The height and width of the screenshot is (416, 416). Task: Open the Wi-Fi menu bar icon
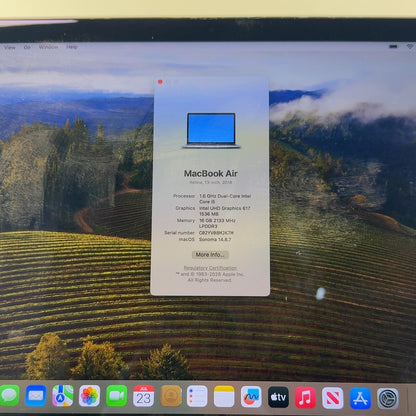tap(410, 47)
